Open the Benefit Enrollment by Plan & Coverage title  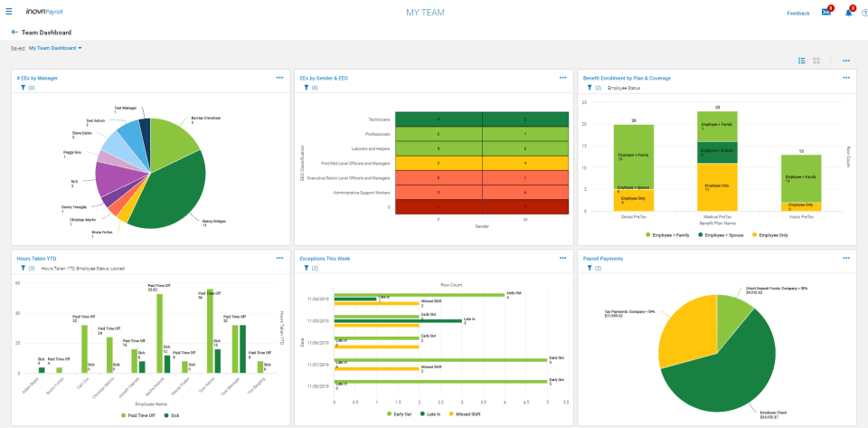click(x=627, y=79)
